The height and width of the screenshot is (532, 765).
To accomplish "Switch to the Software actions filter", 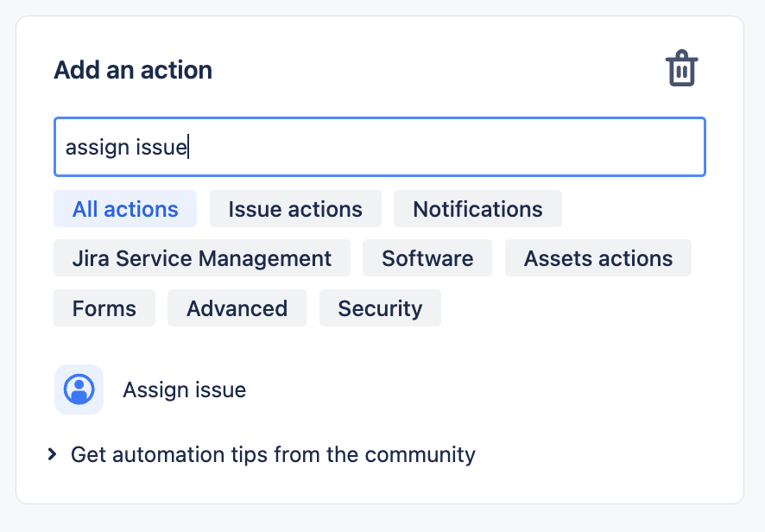I will [427, 258].
